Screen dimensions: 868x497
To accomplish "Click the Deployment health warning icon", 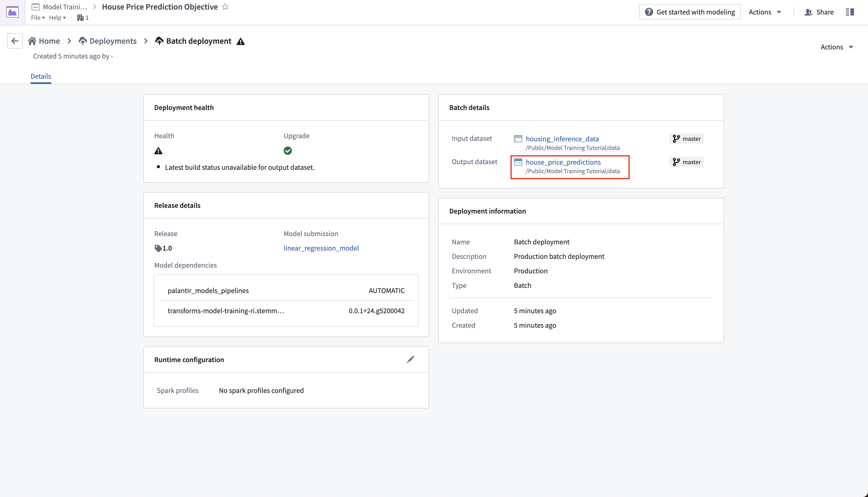I will (x=158, y=151).
